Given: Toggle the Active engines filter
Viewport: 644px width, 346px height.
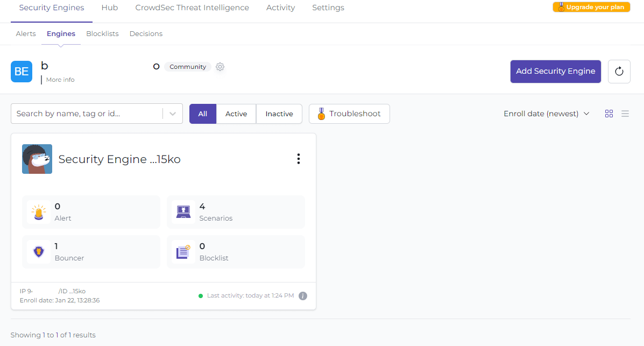Looking at the screenshot, I should [236, 114].
